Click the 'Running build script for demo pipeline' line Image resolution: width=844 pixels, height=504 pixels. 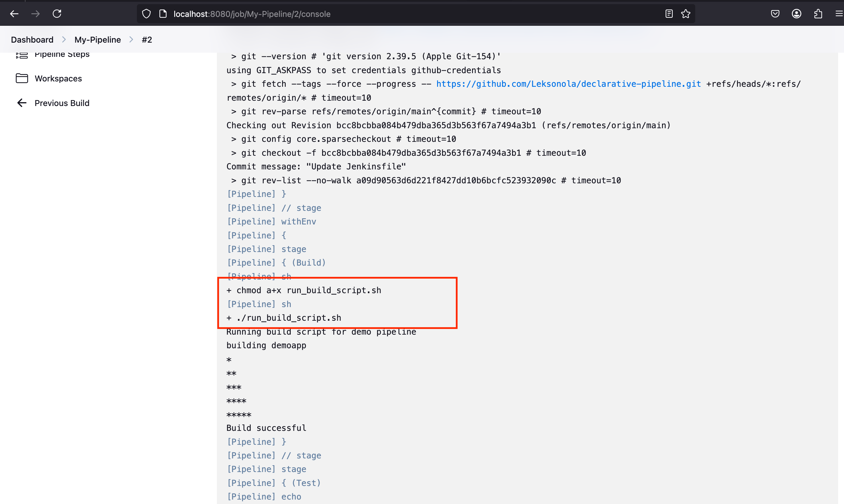click(x=321, y=331)
